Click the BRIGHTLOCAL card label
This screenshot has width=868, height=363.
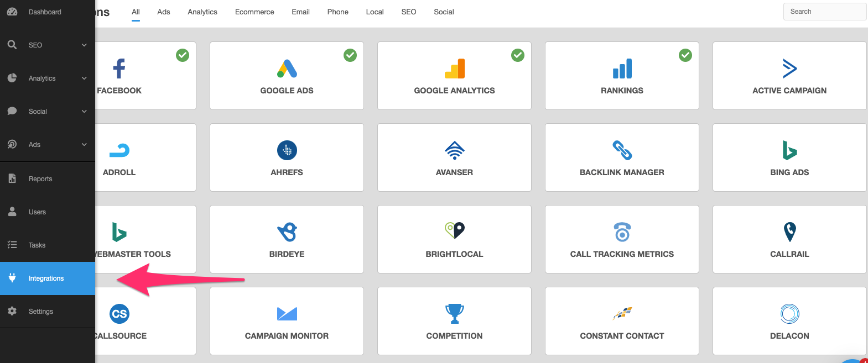455,254
